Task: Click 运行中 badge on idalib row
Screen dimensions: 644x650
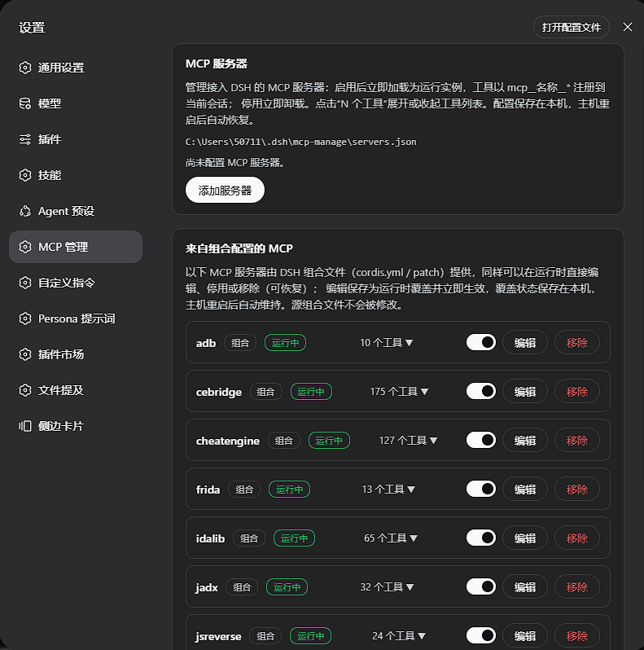Action: coord(294,538)
